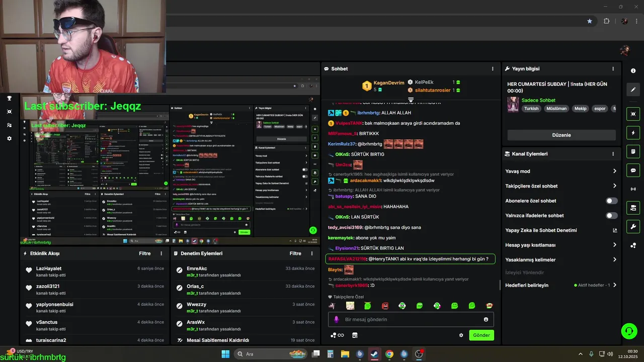Open Kanal Eylemleri panel three-dot menu
Image resolution: width=644 pixels, height=362 pixels.
pyautogui.click(x=613, y=154)
